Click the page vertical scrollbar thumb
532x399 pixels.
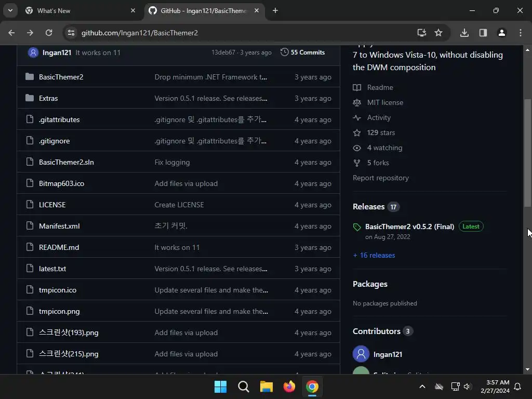[x=527, y=153]
